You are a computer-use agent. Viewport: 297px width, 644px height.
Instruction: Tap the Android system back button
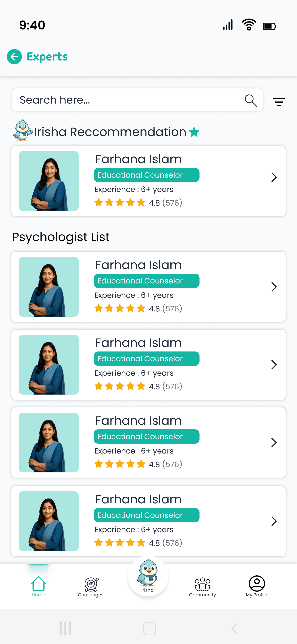click(x=234, y=628)
